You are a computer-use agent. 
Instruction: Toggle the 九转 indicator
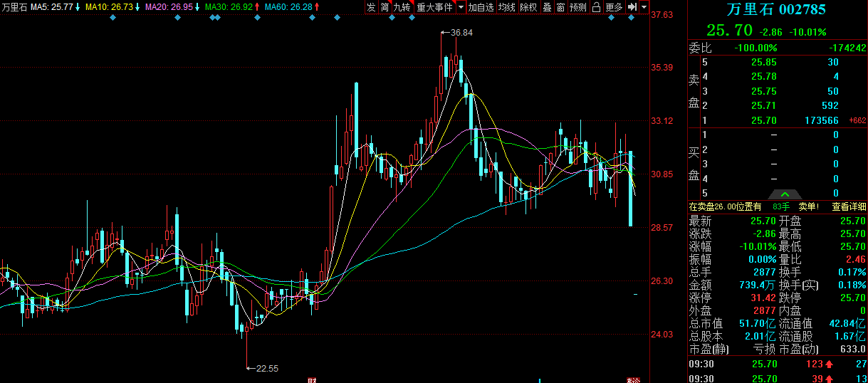pyautogui.click(x=402, y=7)
